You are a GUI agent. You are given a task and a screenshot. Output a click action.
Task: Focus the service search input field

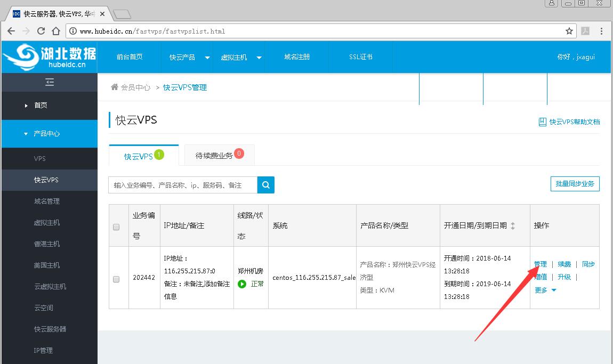click(183, 185)
